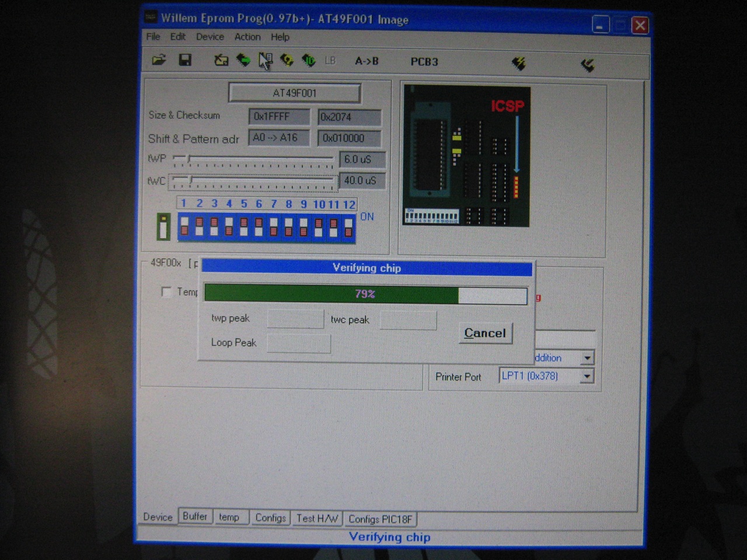Switch to the Device tab
The image size is (747, 560).
point(158,517)
